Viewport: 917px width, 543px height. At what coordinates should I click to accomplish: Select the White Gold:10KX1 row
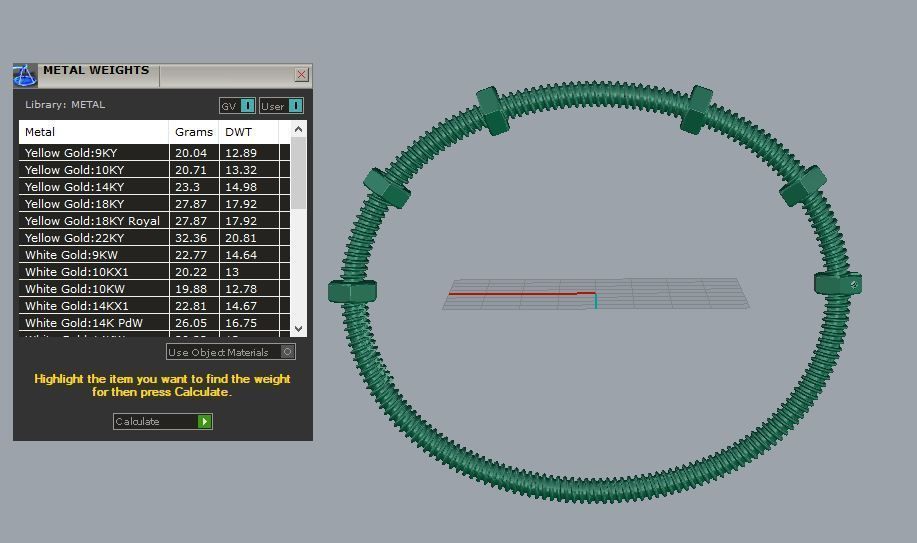(154, 272)
